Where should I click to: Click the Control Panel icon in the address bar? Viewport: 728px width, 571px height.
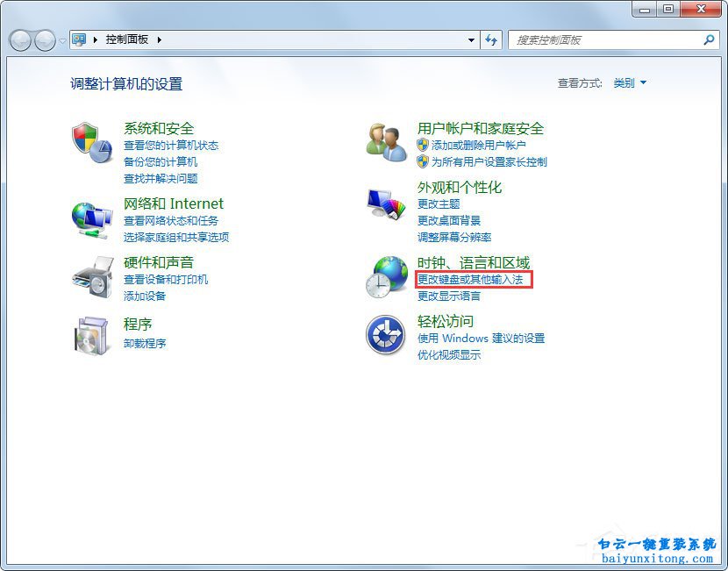[81, 39]
